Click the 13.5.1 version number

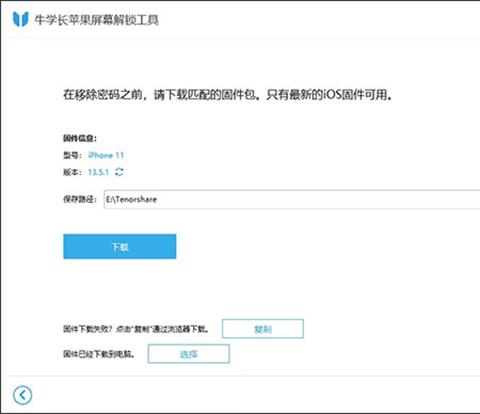[98, 172]
